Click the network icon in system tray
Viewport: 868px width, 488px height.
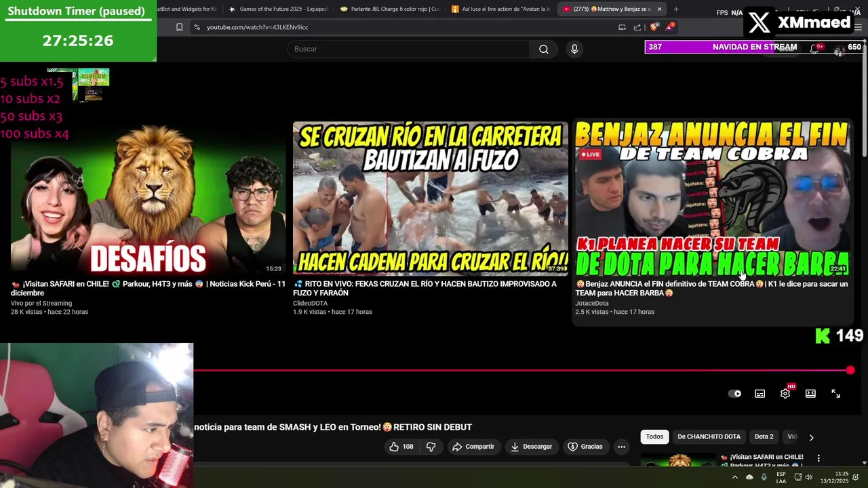tap(797, 477)
